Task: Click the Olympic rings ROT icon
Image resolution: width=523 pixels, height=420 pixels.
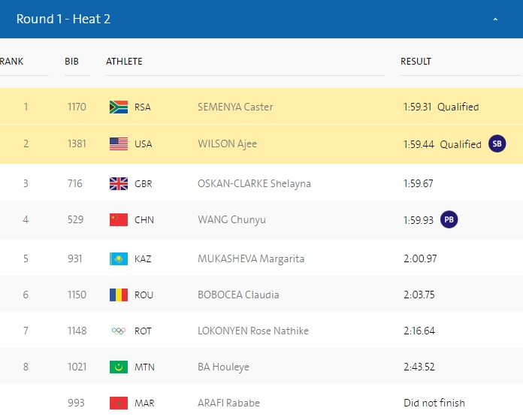Action: (x=119, y=331)
